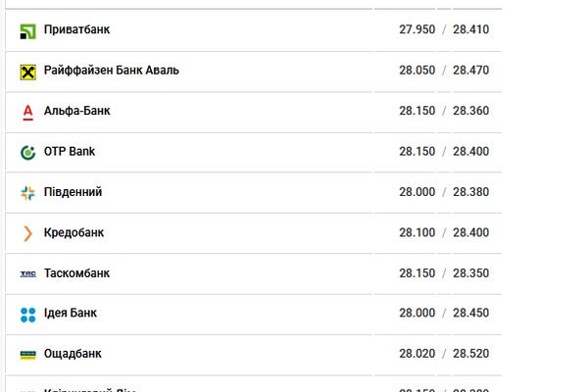Click the Ощадбанк green and yellow logo
Screen dimensions: 588x392
click(x=27, y=355)
